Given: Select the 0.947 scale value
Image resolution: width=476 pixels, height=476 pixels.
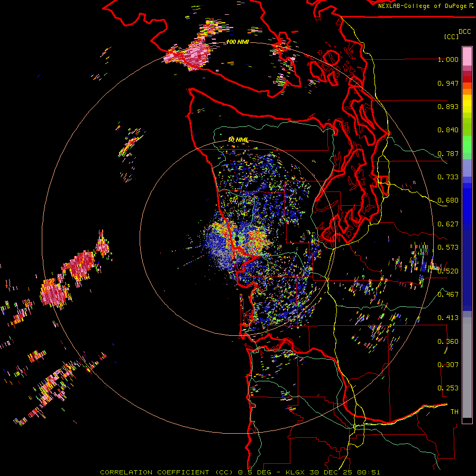Looking at the screenshot, I should [448, 83].
